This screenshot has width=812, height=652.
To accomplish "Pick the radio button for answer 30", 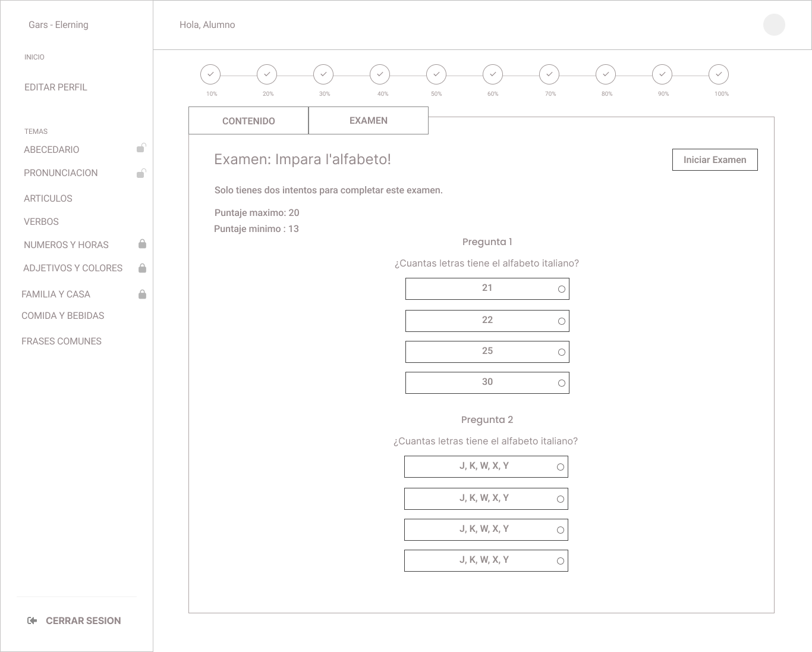I will (561, 383).
